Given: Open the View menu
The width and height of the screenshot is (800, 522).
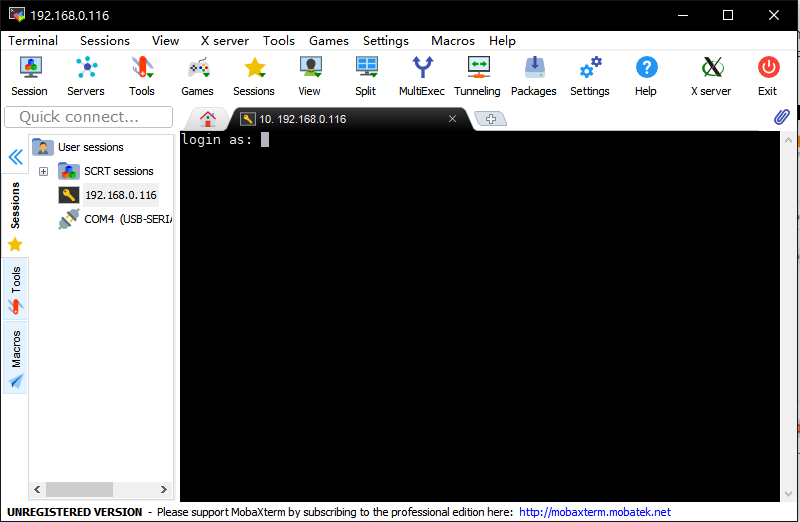Looking at the screenshot, I should (x=165, y=41).
